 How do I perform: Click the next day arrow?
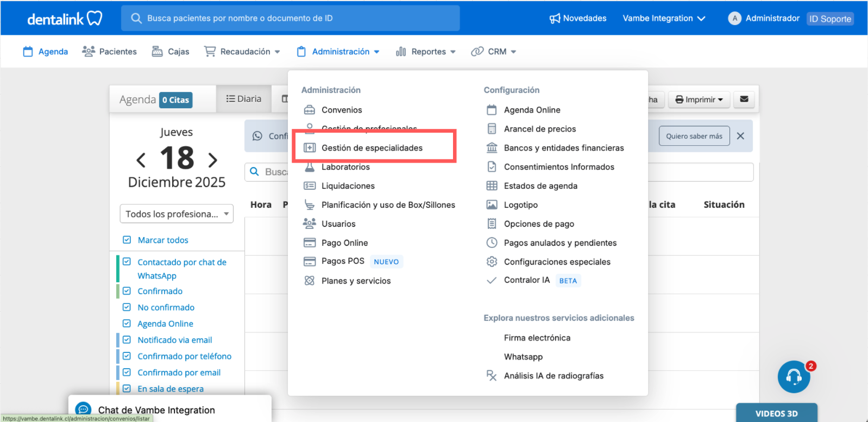point(212,160)
